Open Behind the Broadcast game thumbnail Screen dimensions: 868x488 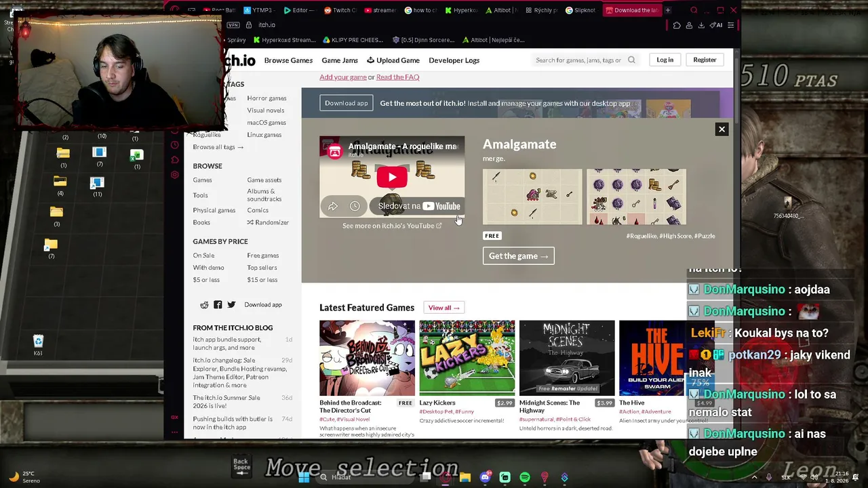point(367,358)
